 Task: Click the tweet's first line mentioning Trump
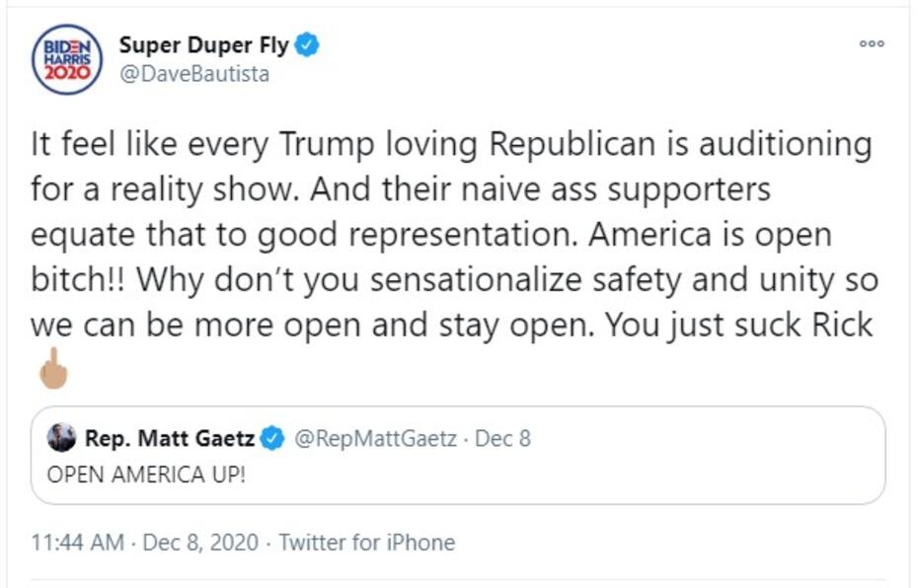point(451,145)
